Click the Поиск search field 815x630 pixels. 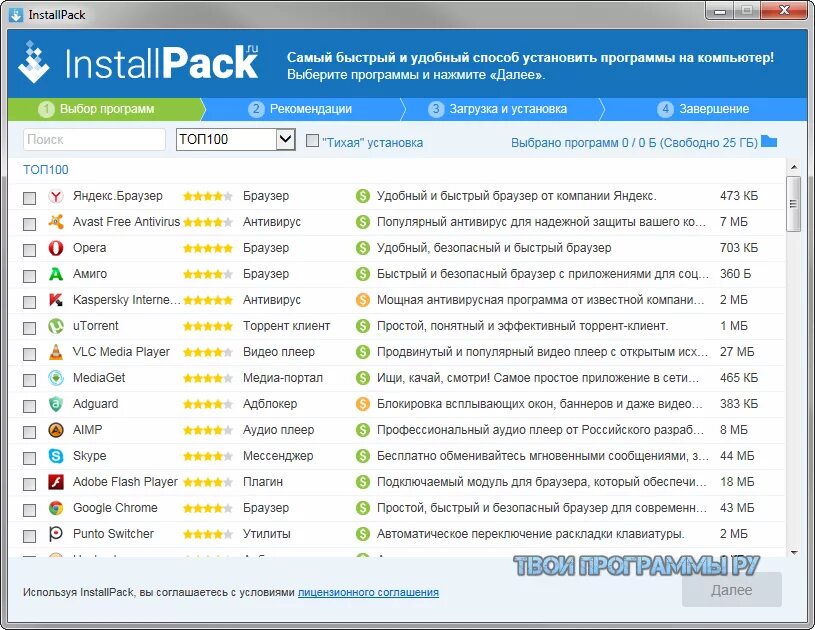(94, 139)
